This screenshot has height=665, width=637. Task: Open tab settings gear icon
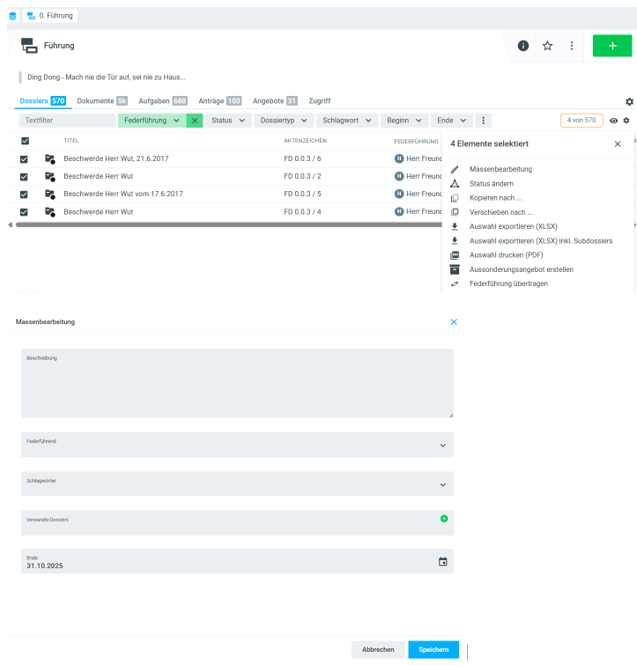click(x=629, y=102)
